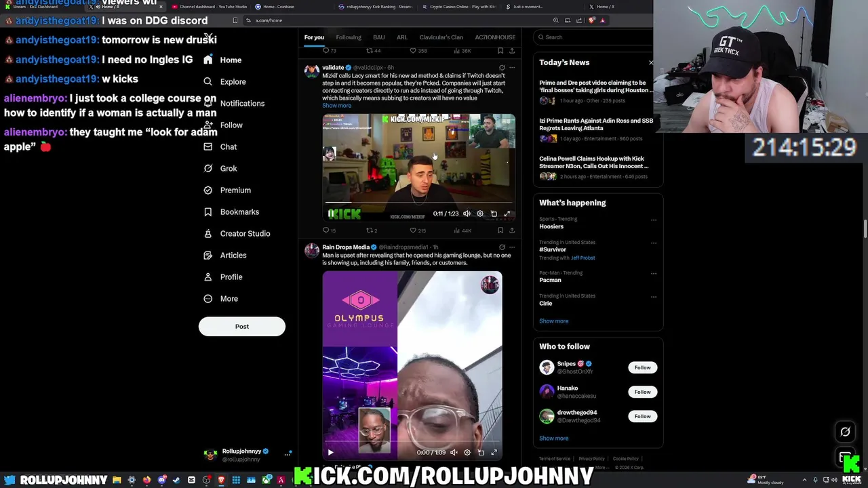Open the floating Grok button
Screen dimensions: 868x488
845,432
